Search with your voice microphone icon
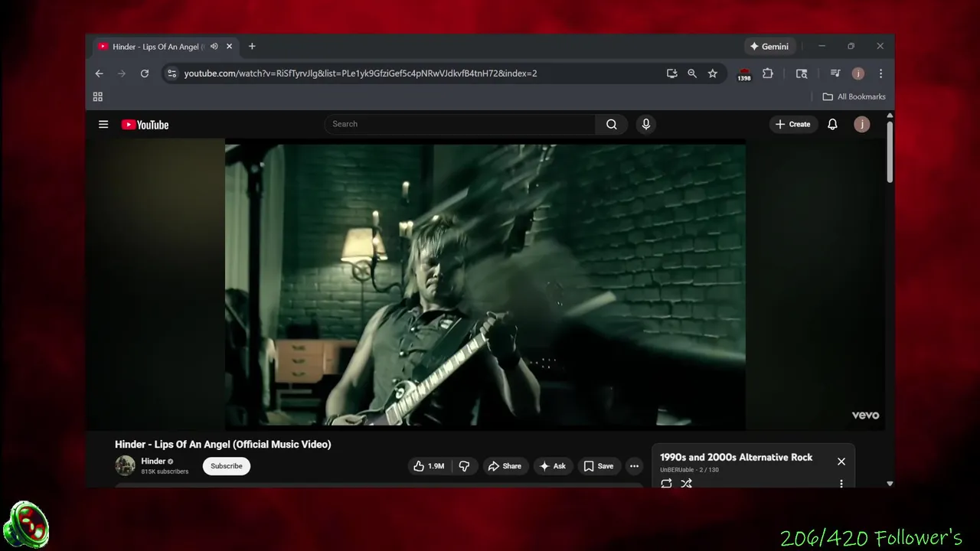 [646, 124]
